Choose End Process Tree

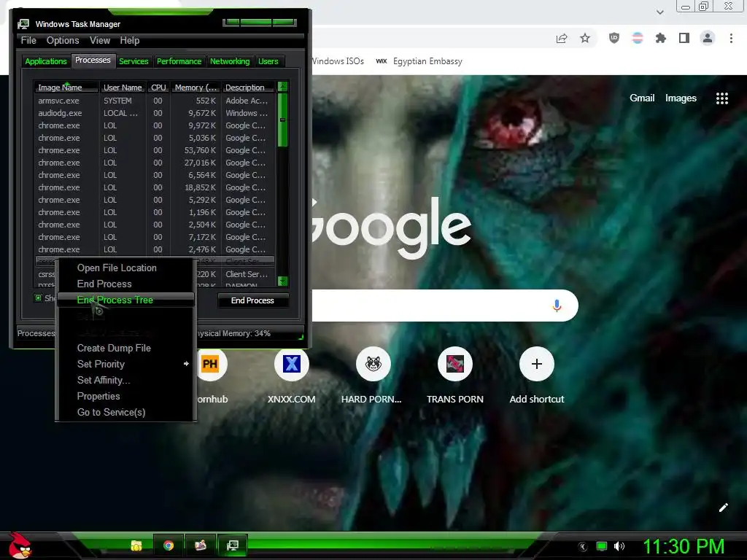125,300
